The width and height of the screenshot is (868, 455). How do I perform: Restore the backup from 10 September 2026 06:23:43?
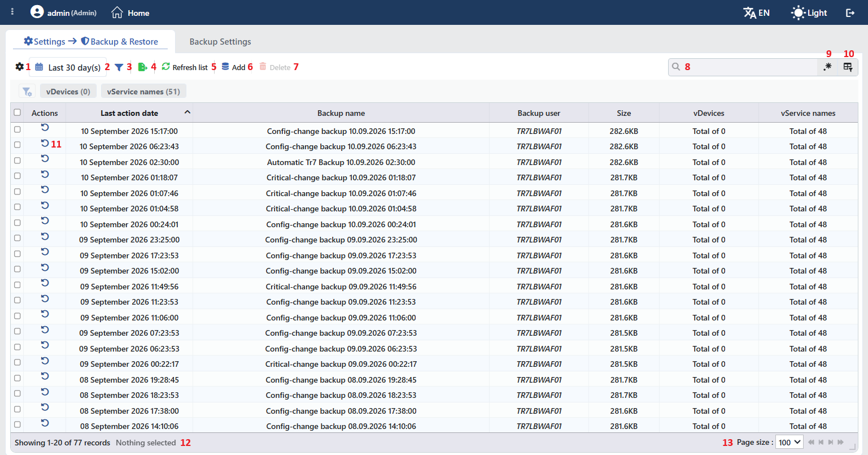pyautogui.click(x=45, y=144)
